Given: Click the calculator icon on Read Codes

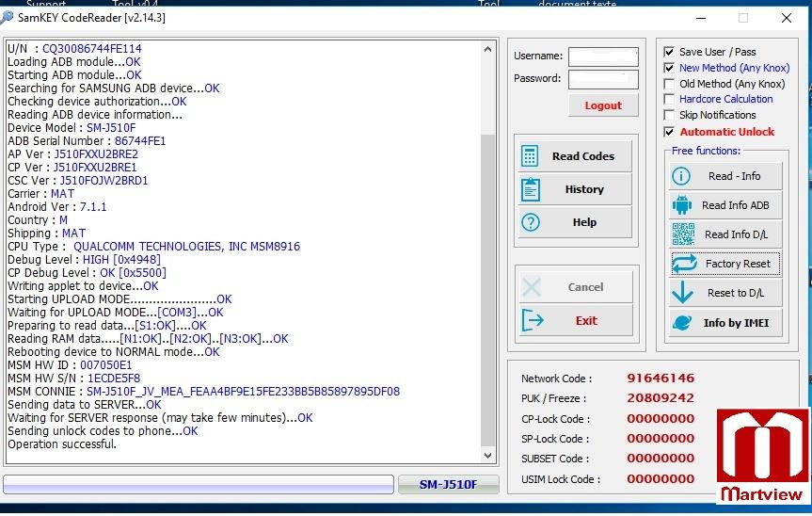Looking at the screenshot, I should pyautogui.click(x=530, y=156).
